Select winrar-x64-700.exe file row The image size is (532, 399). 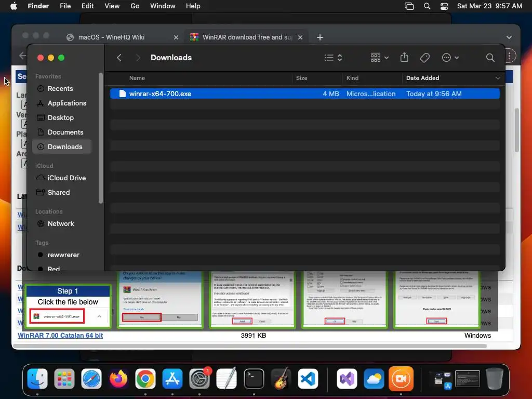(304, 94)
